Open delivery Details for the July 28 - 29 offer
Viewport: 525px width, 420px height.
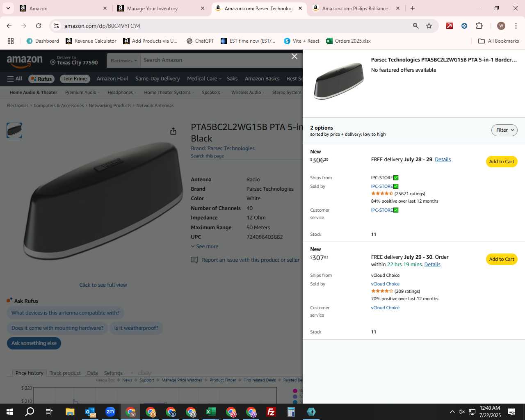[443, 160]
